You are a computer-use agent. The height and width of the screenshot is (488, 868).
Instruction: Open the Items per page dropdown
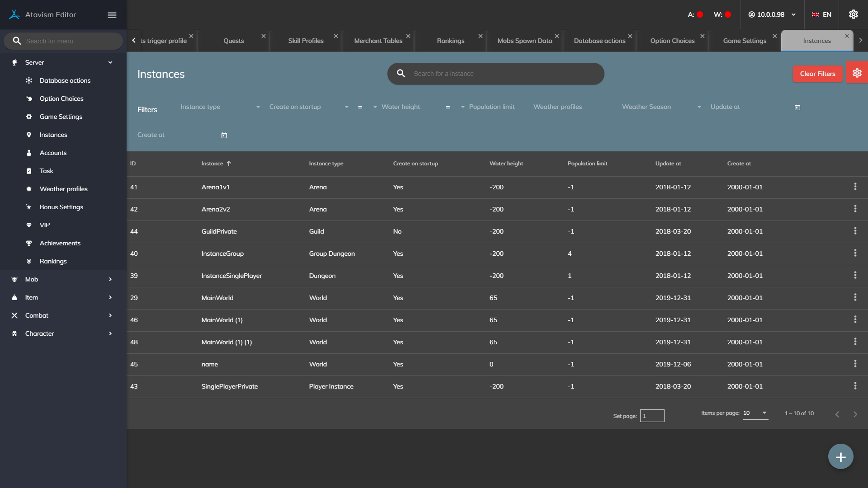coord(755,413)
